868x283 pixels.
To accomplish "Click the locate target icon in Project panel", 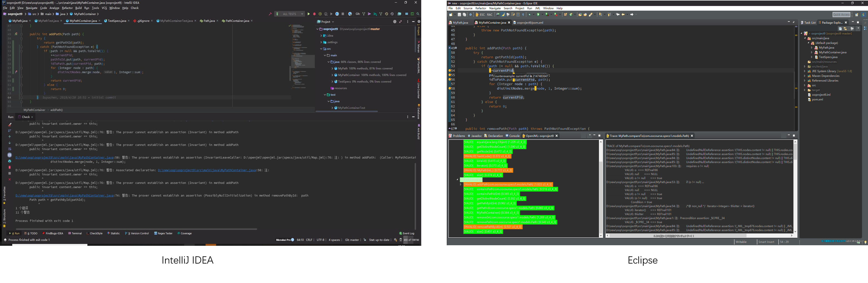I will [395, 22].
